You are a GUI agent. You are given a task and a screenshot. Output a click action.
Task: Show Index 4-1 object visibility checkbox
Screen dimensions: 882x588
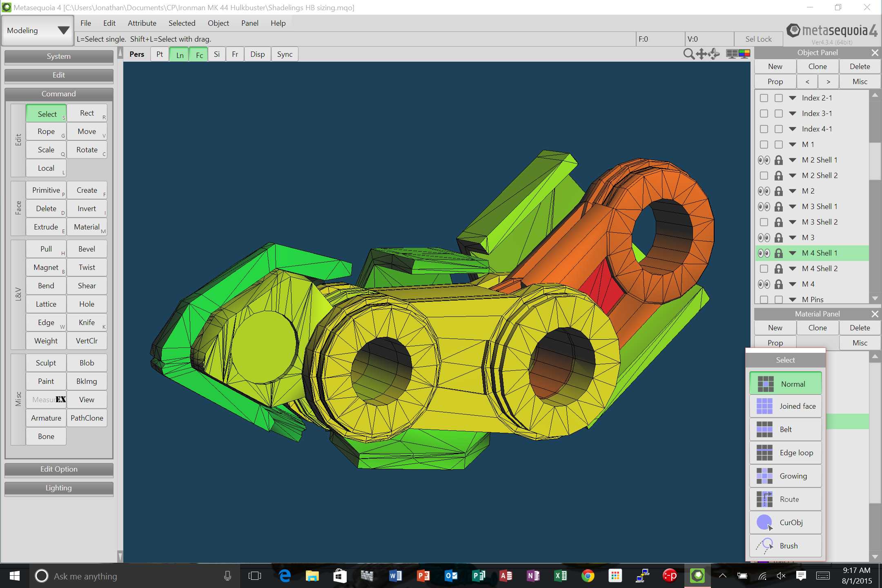(x=764, y=129)
